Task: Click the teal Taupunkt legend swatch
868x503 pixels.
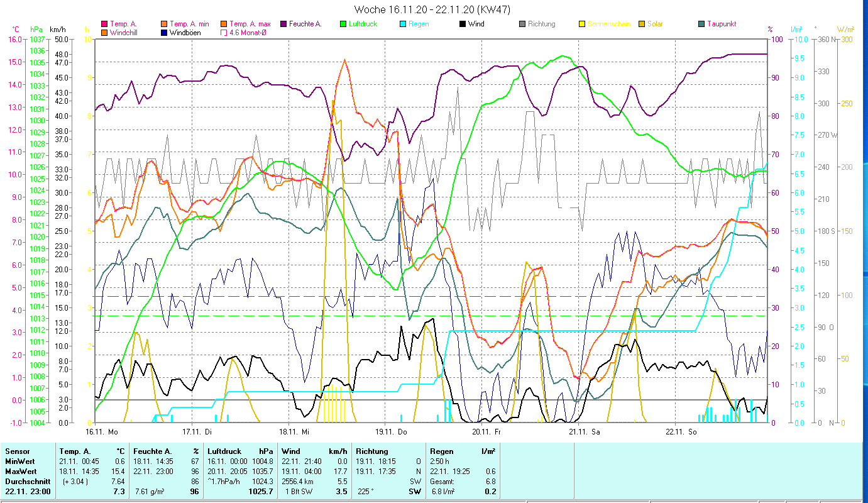Action: click(x=701, y=24)
